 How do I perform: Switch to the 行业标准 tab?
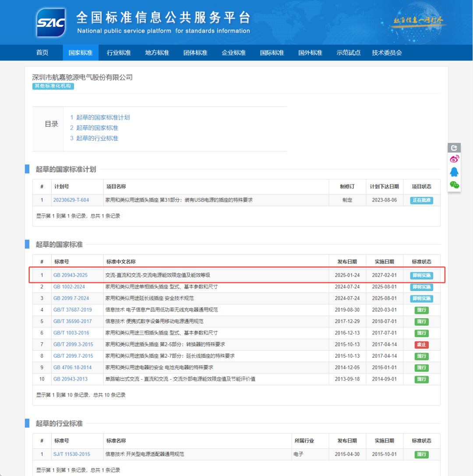119,53
